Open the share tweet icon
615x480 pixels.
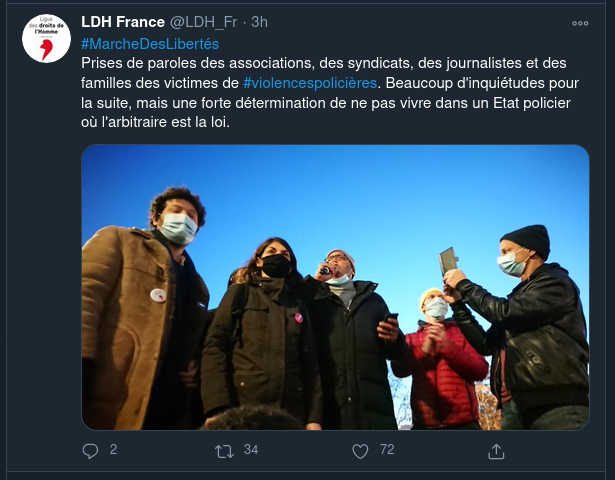(x=496, y=451)
